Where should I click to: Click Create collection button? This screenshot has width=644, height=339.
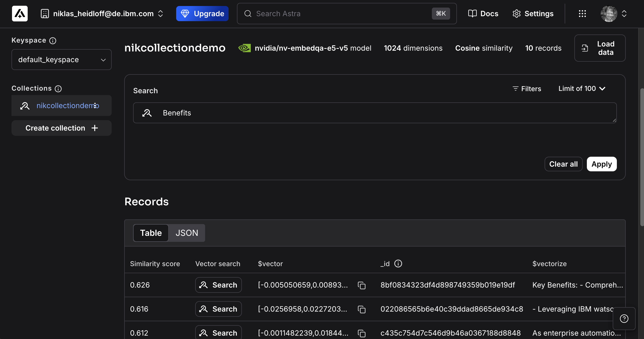62,128
